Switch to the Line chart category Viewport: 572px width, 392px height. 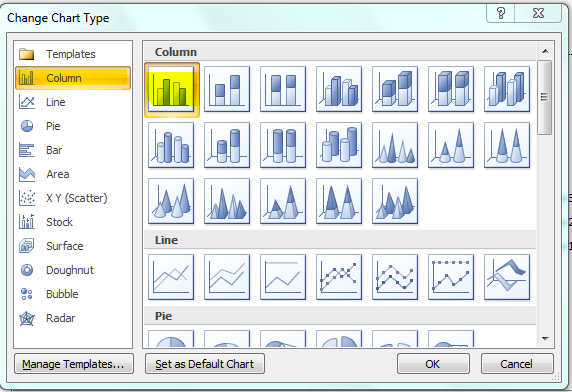(73, 102)
